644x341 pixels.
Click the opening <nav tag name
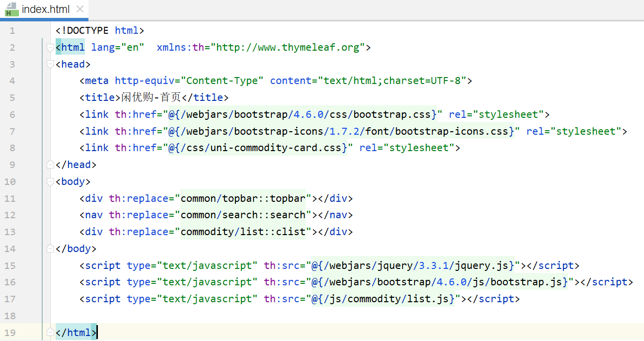[x=91, y=215]
